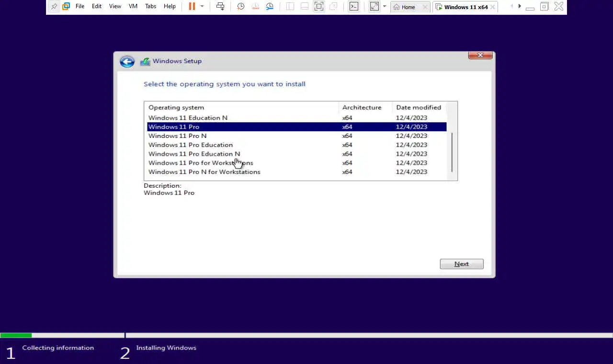Screen dimensions: 613x364
Task: Click the Send Ctrl+Alt+Del icon
Action: [x=220, y=7]
